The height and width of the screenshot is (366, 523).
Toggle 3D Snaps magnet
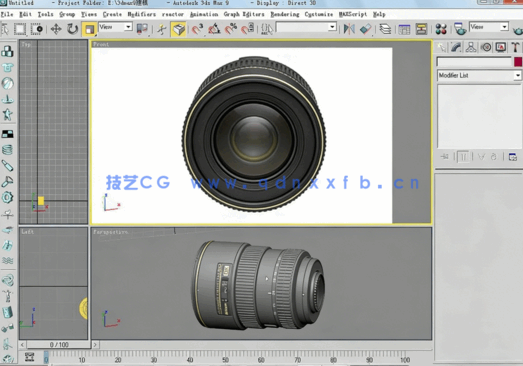coord(197,29)
